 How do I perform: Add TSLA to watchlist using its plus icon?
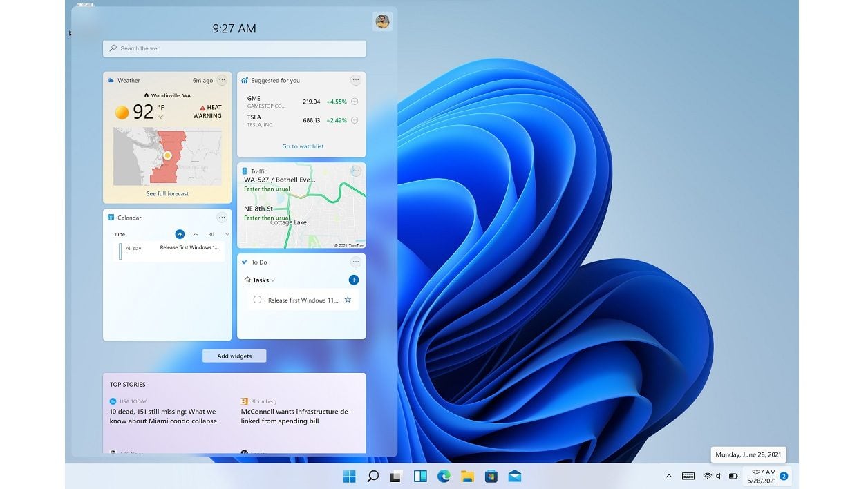[x=353, y=119]
